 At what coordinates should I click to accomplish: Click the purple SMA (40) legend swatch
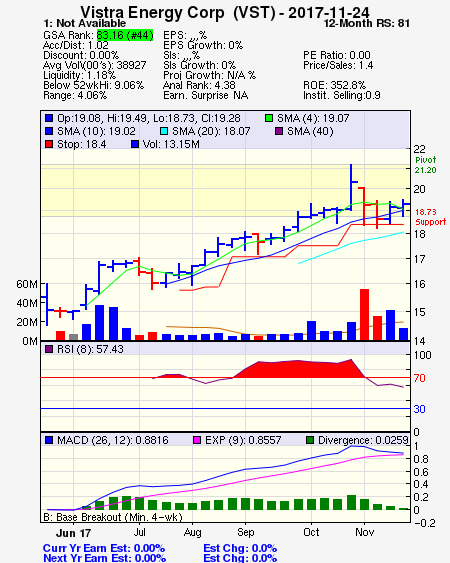coord(279,131)
